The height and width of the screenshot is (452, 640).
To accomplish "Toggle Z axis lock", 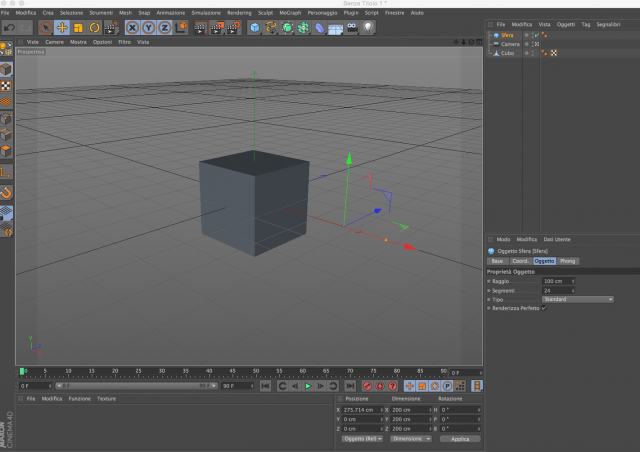I will [x=164, y=28].
